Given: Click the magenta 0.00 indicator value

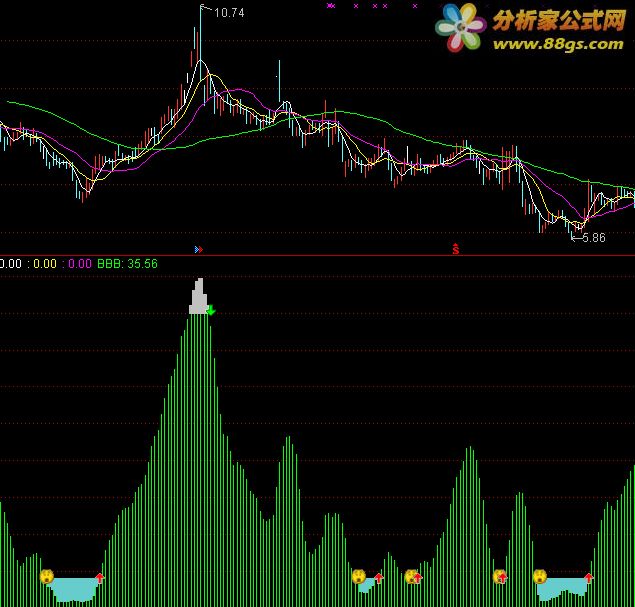Looking at the screenshot, I should point(80,264).
